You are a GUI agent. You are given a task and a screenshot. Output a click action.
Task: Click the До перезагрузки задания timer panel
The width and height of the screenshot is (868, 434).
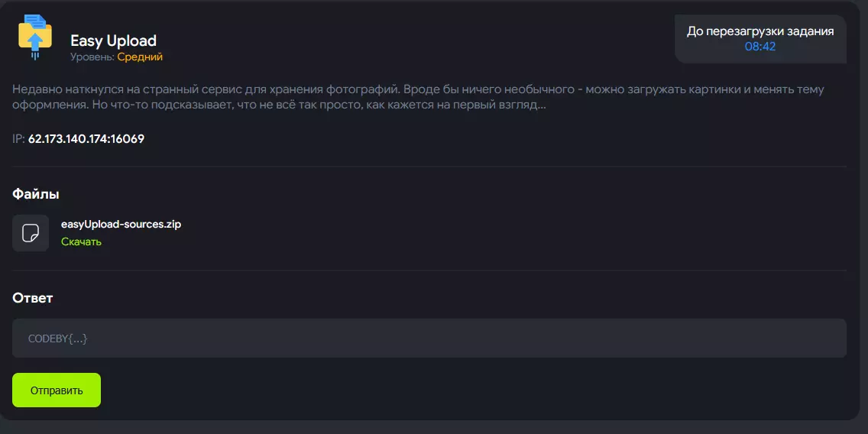(x=760, y=39)
